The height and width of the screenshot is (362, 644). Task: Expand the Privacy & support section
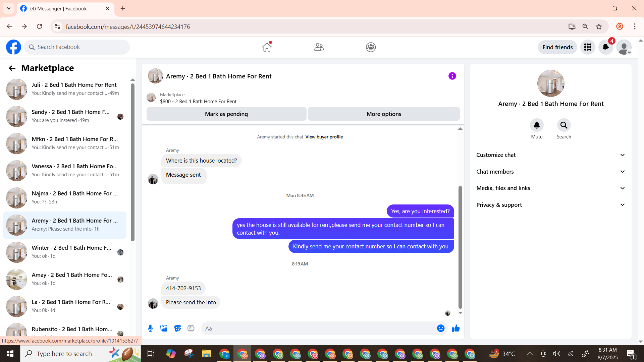point(551,205)
